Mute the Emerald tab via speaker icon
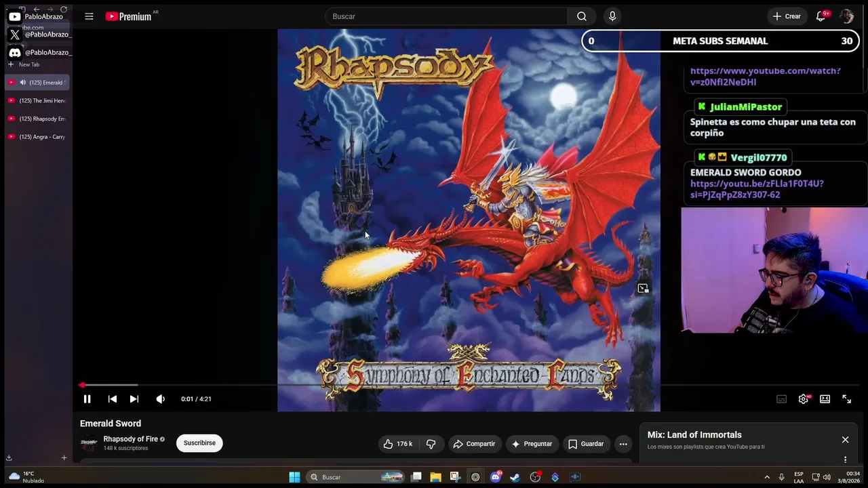This screenshot has height=488, width=868. (x=22, y=83)
